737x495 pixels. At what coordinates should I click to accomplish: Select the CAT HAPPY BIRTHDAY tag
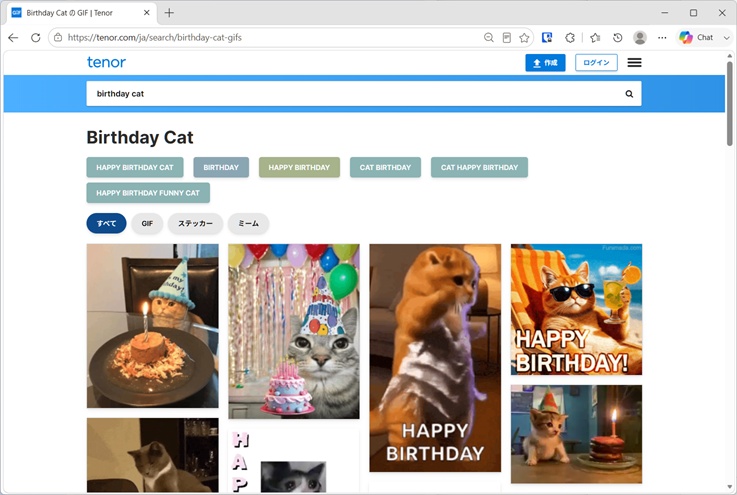pos(479,167)
